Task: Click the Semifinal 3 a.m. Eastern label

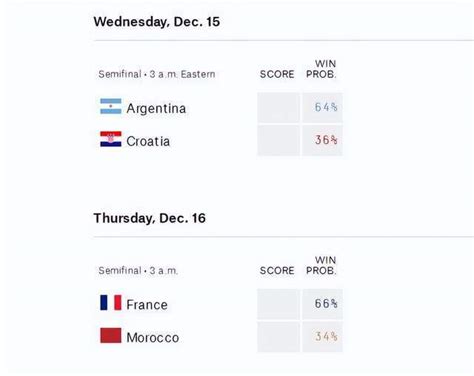Action: [157, 74]
